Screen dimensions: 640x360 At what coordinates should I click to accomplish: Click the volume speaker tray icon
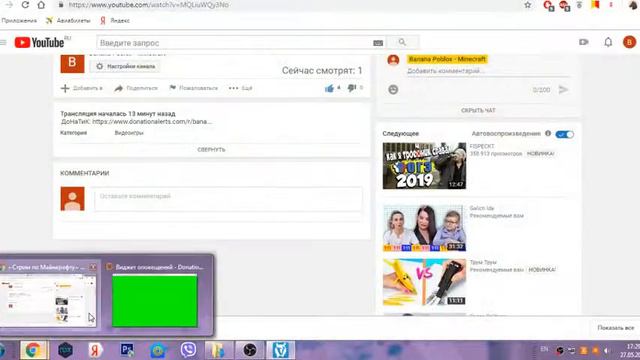[x=607, y=351]
